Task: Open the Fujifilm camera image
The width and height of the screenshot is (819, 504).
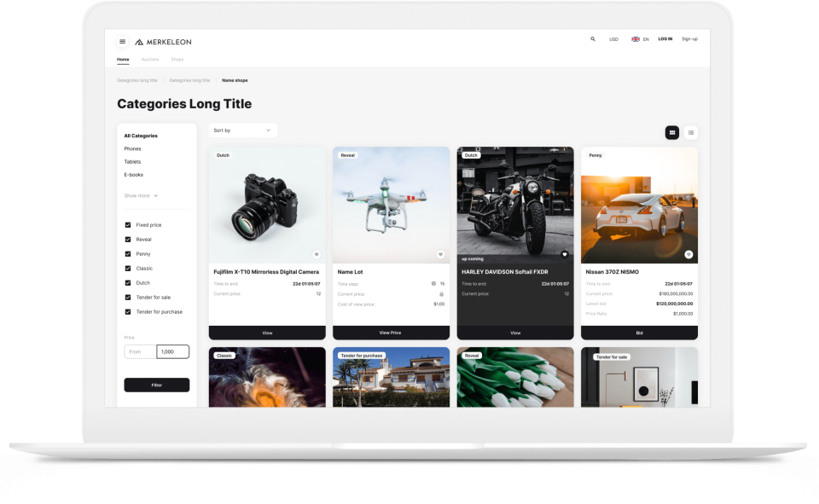Action: click(267, 206)
